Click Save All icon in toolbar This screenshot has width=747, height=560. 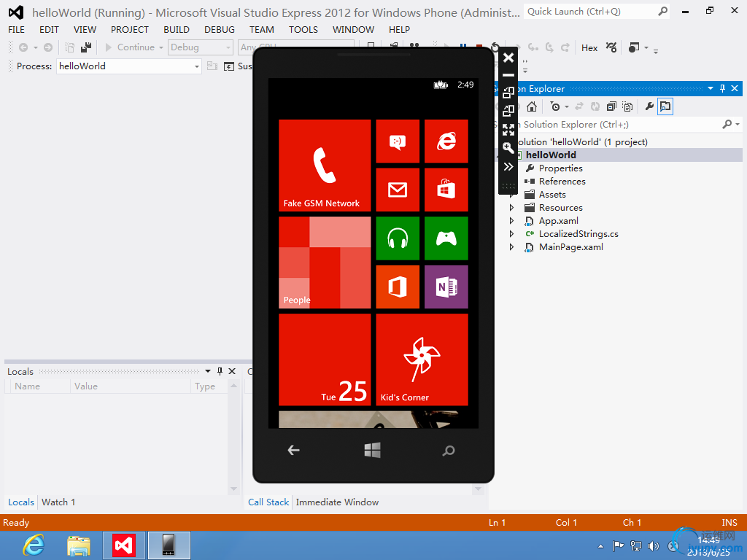point(86,47)
